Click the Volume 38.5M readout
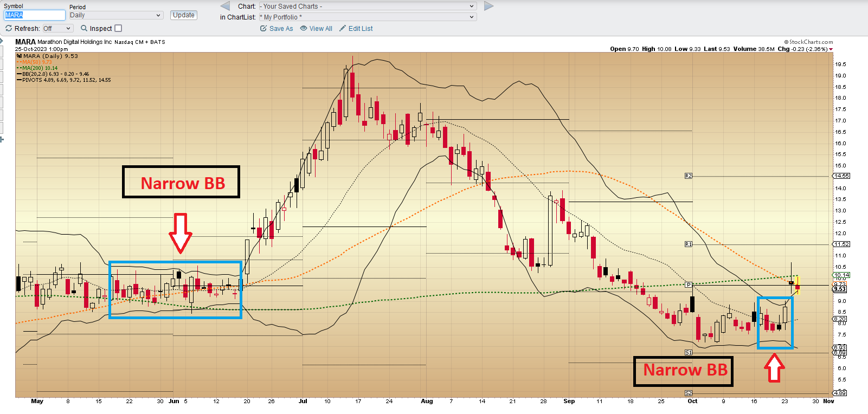The height and width of the screenshot is (414, 868). (x=754, y=49)
